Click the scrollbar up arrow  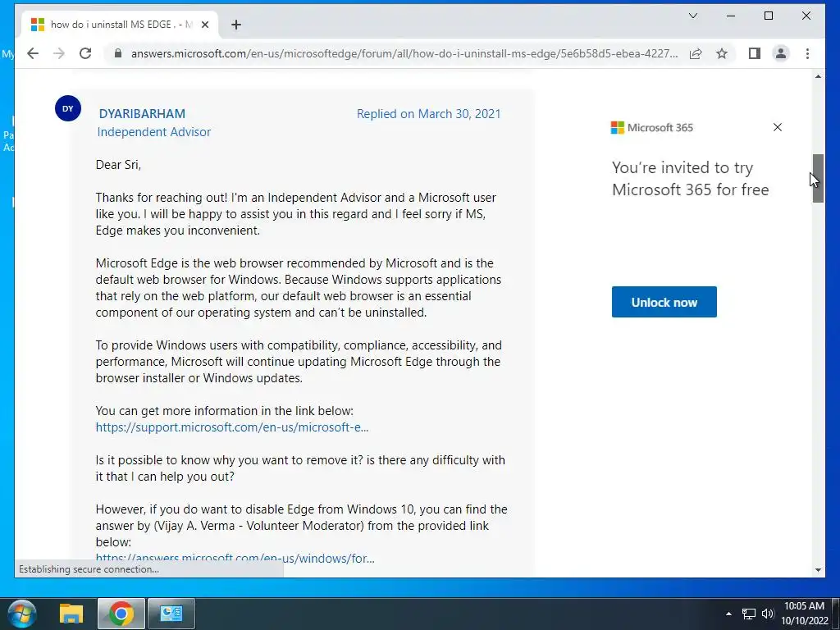point(818,76)
